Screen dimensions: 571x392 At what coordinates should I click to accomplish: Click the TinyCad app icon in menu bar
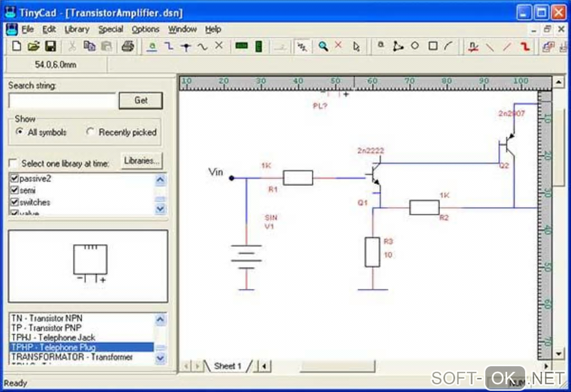click(12, 30)
